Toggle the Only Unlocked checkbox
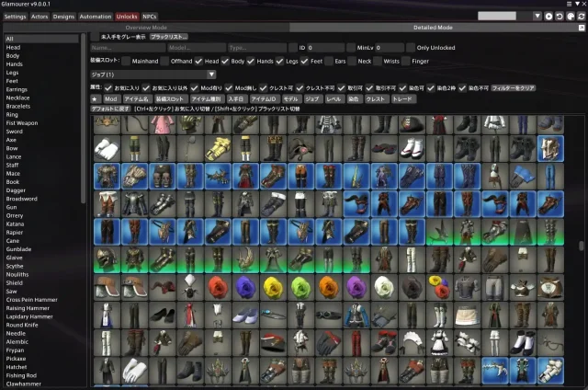Image resolution: width=588 pixels, height=390 pixels. (x=409, y=47)
